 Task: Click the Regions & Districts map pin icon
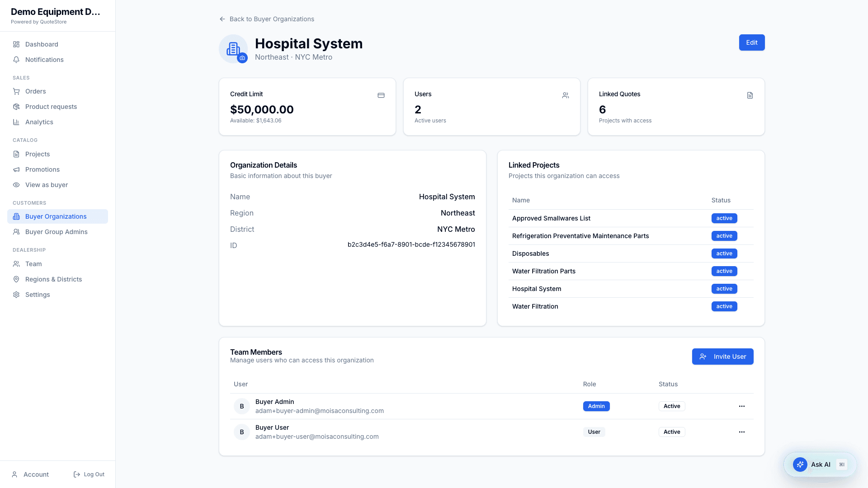tap(16, 279)
